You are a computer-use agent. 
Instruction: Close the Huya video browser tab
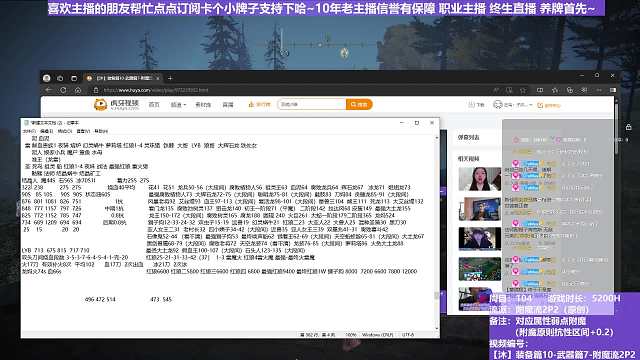158,78
